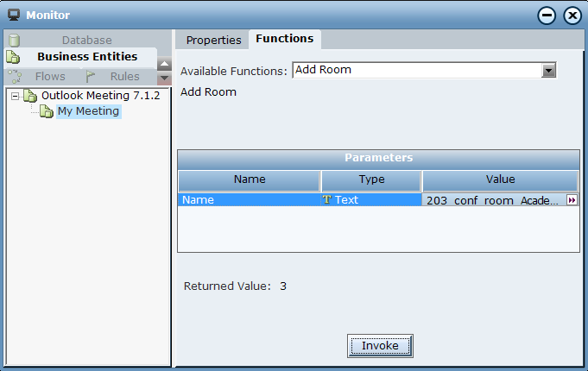The image size is (588, 371).
Task: Select My Meeting in the tree
Action: click(88, 111)
